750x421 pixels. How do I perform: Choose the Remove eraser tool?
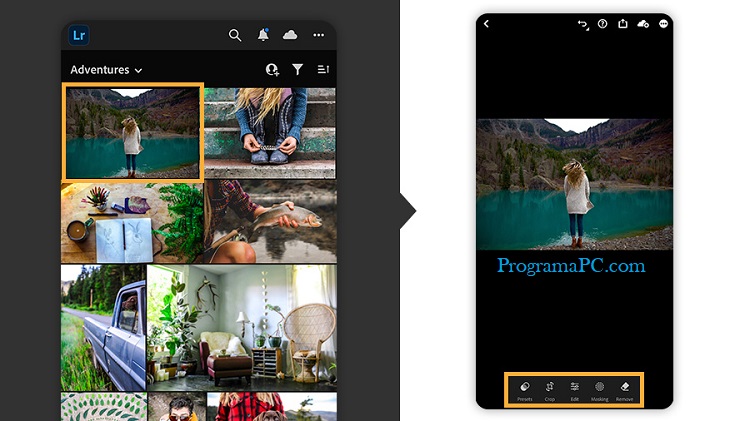625,388
